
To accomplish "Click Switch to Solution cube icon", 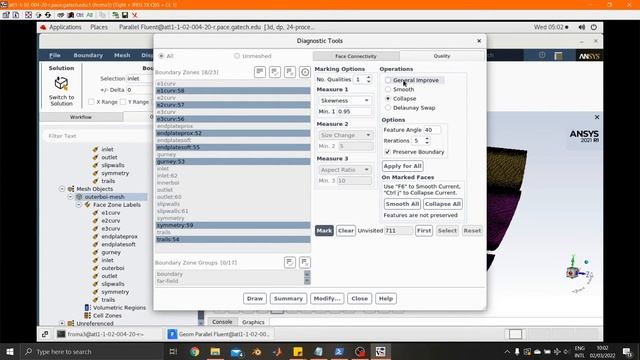I will click(61, 83).
